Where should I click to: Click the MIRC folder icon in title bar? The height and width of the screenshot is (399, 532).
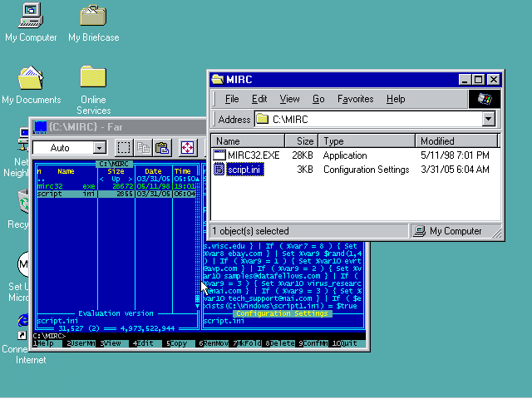click(x=218, y=80)
